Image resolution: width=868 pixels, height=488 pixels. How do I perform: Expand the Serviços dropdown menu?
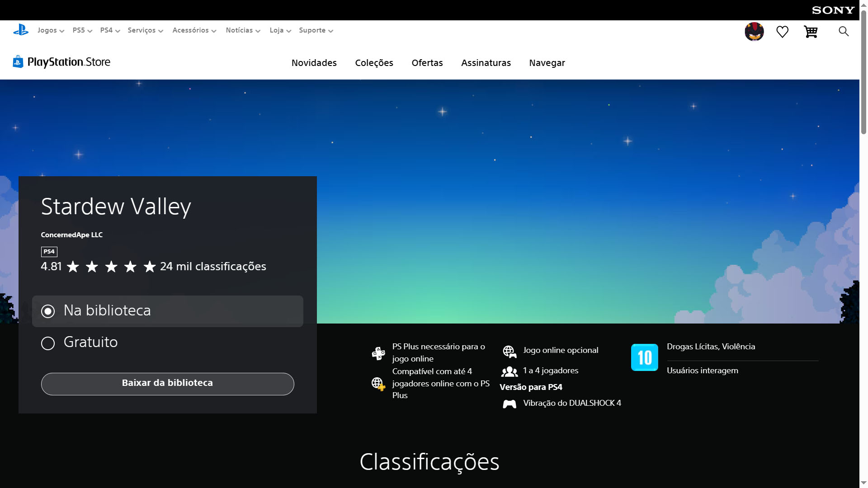pos(145,30)
